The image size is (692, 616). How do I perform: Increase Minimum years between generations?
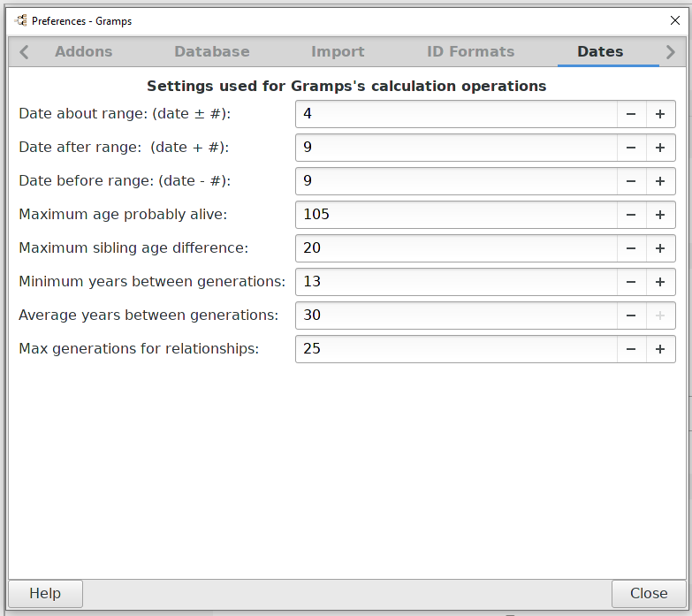660,282
